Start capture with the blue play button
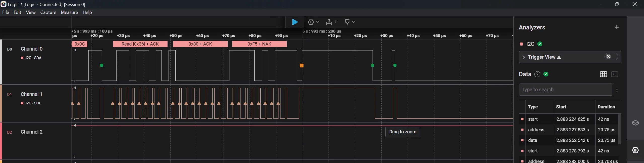Screen dimensions: 644x163 295,22
